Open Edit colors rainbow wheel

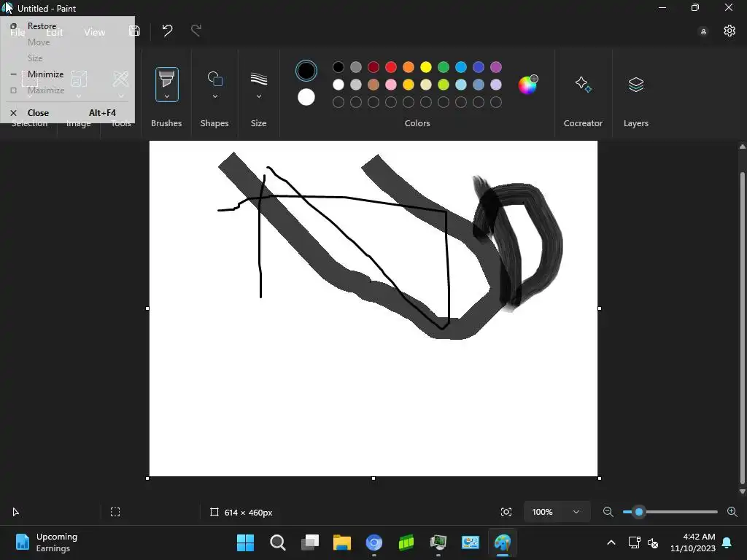click(x=527, y=85)
